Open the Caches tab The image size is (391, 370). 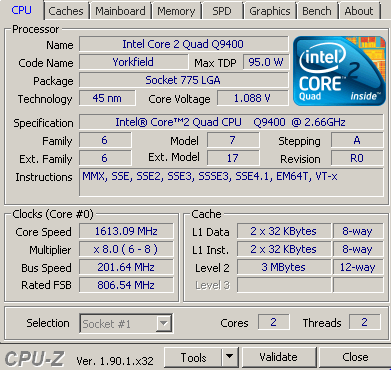tap(66, 11)
